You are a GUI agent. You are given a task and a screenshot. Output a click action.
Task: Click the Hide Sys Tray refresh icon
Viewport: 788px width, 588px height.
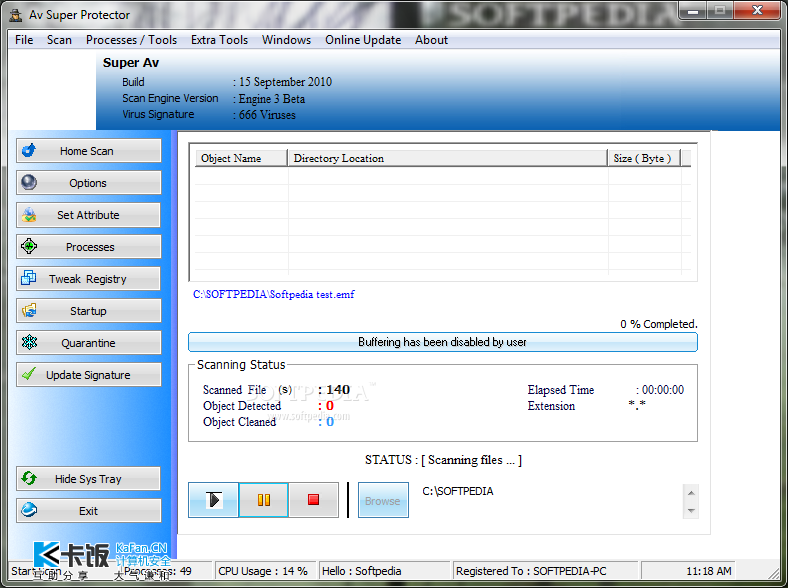(29, 478)
